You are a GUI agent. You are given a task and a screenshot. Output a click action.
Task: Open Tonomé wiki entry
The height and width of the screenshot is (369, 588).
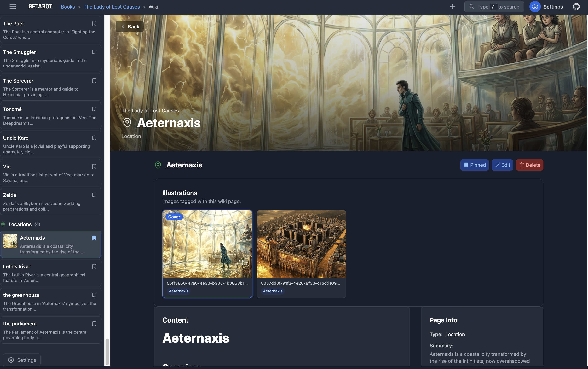51,116
